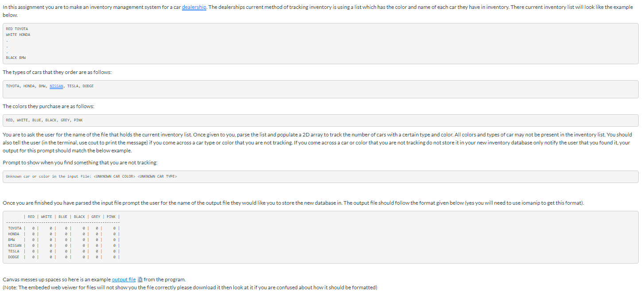Click the Note about embedded web viewer
This screenshot has height=303, width=644.
point(190,287)
